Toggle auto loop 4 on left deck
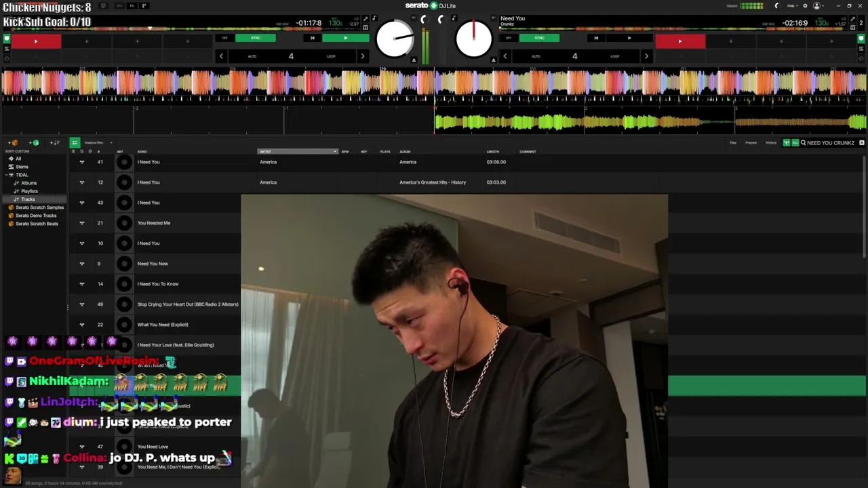The width and height of the screenshot is (868, 488). 291,56
